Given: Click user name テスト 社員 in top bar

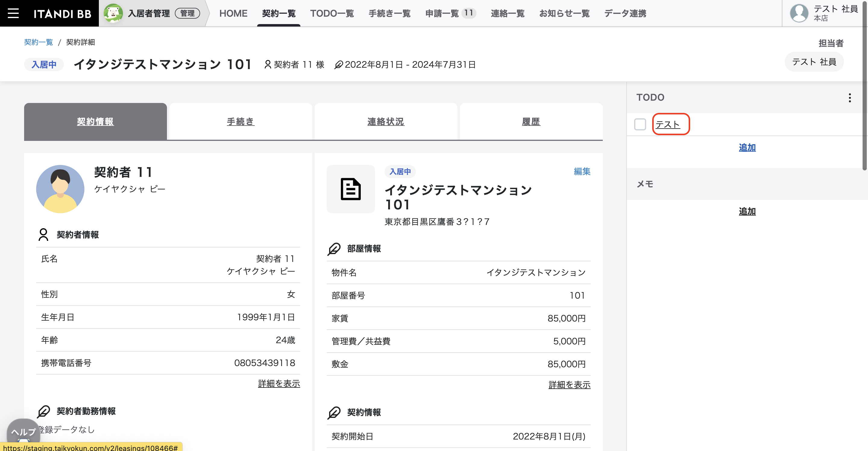Looking at the screenshot, I should tap(836, 9).
